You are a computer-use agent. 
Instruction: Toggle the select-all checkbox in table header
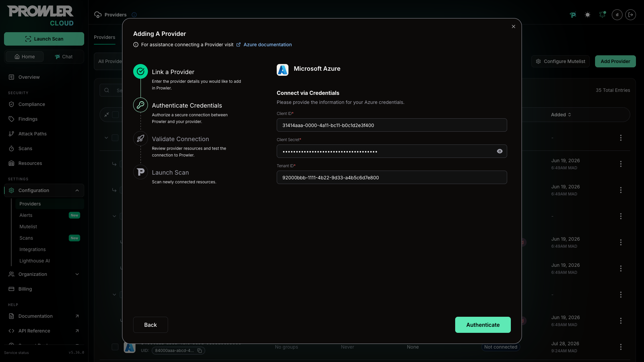click(x=115, y=115)
